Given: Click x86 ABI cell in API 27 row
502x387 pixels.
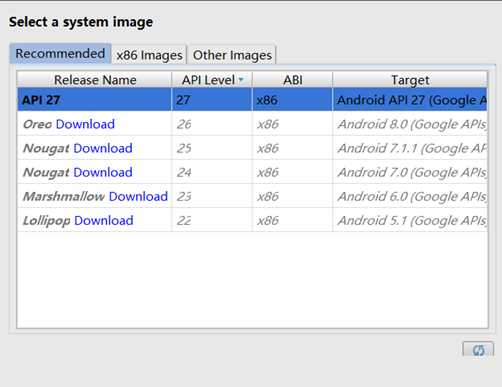Looking at the screenshot, I should 293,100.
